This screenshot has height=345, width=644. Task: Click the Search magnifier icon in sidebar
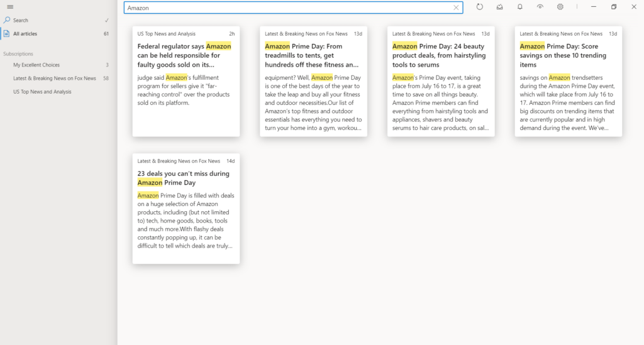(6, 20)
